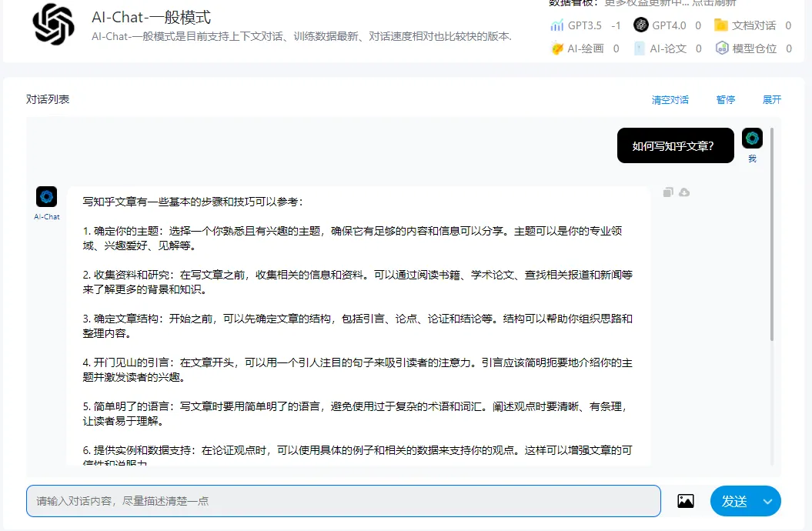Clear the conversation via 清空对话
The width and height of the screenshot is (812, 531).
[x=670, y=100]
